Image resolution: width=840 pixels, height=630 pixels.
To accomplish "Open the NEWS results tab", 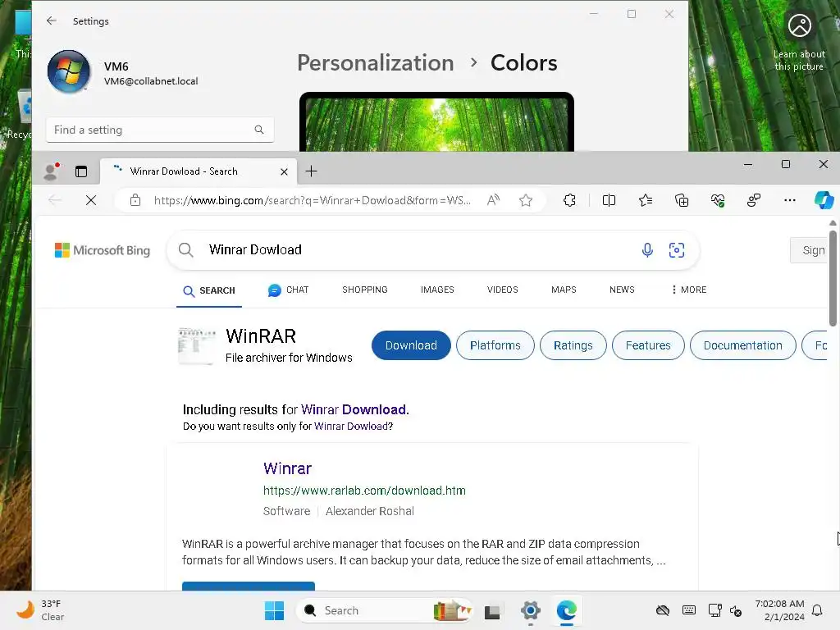I will 622,290.
